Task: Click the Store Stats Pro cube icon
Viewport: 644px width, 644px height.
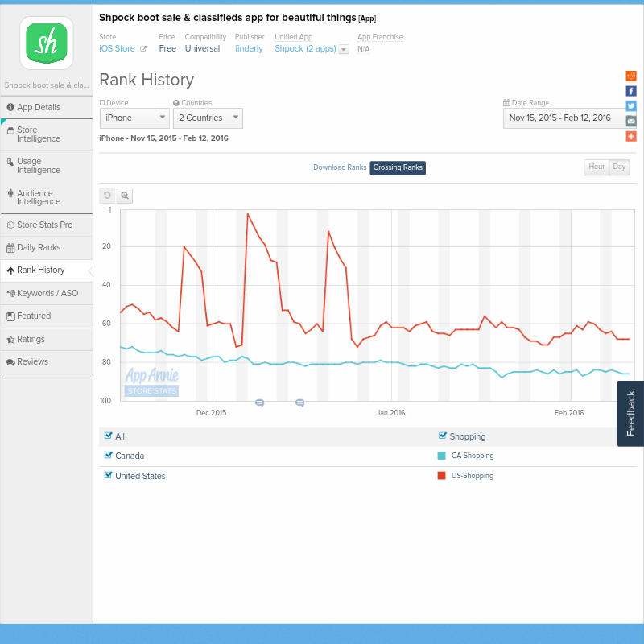Action: (10, 225)
